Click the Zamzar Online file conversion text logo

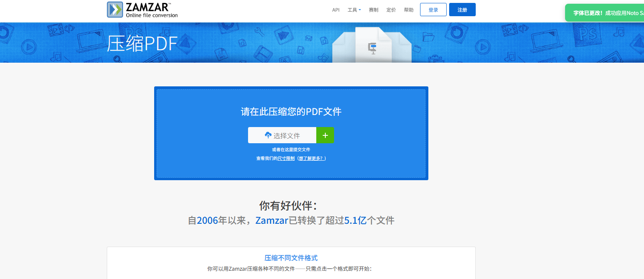(152, 10)
